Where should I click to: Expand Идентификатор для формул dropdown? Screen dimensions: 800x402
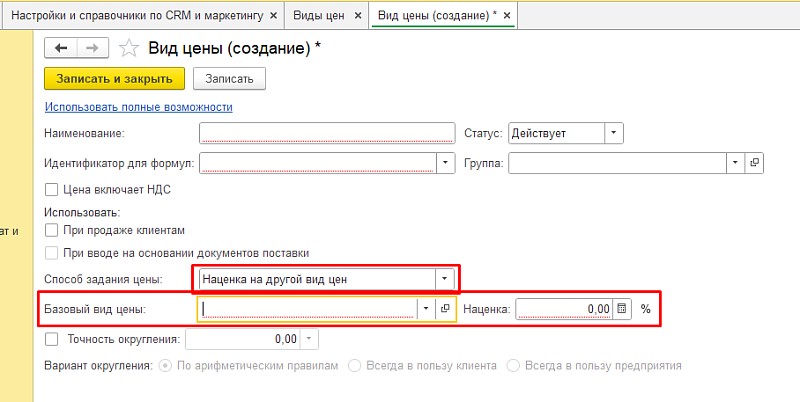click(444, 162)
